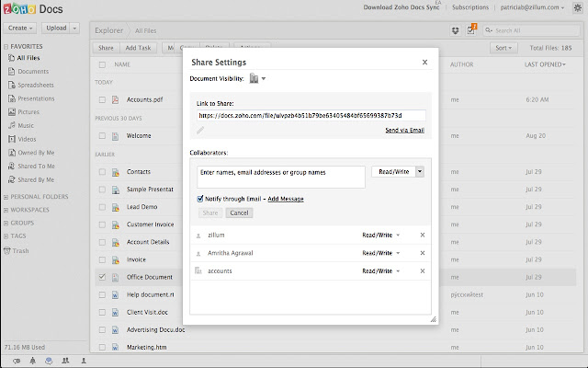
Task: Change accounts' Read/Write permission dropdown
Action: coord(381,271)
